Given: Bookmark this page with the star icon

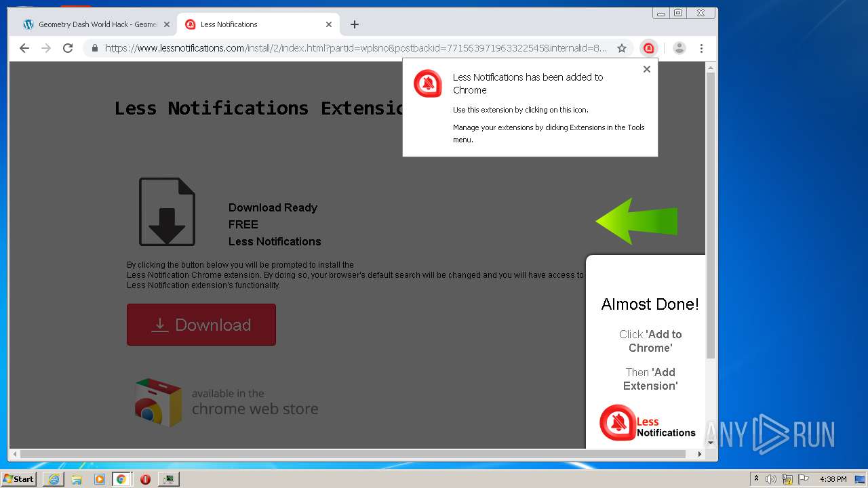Looking at the screenshot, I should pos(621,48).
